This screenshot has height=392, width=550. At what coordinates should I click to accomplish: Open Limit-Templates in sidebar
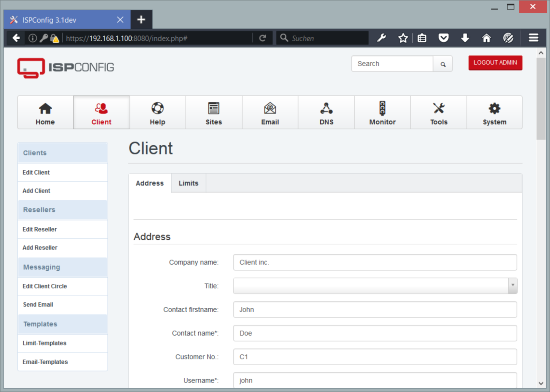62,343
